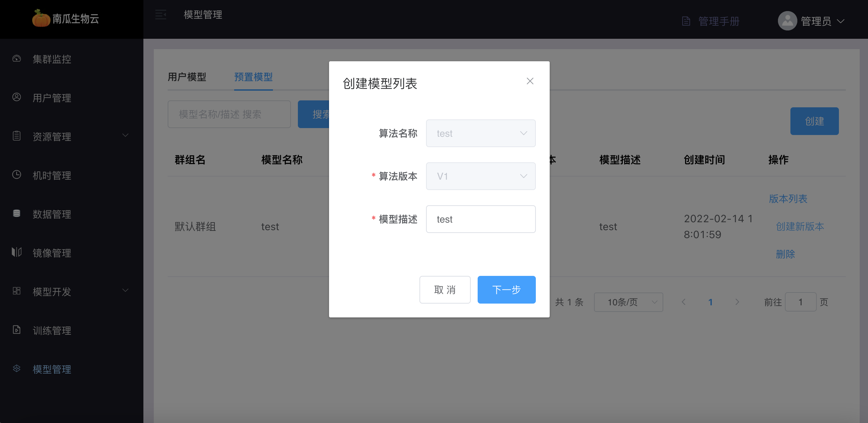The image size is (868, 423).
Task: Open the 算法版本 V1 dropdown
Action: 481,176
